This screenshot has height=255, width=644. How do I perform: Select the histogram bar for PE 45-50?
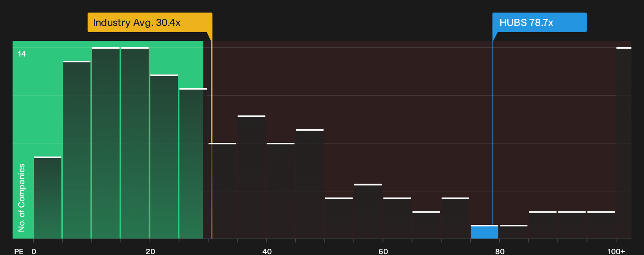click(x=309, y=184)
